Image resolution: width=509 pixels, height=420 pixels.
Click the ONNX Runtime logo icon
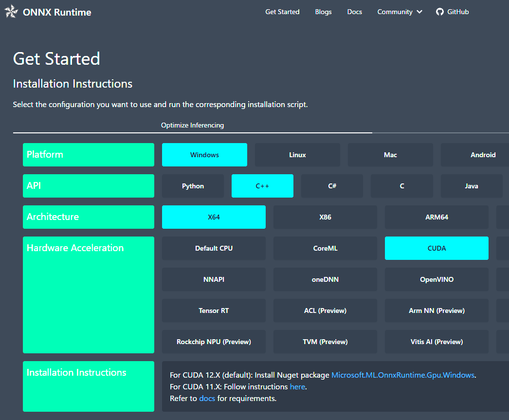point(11,11)
